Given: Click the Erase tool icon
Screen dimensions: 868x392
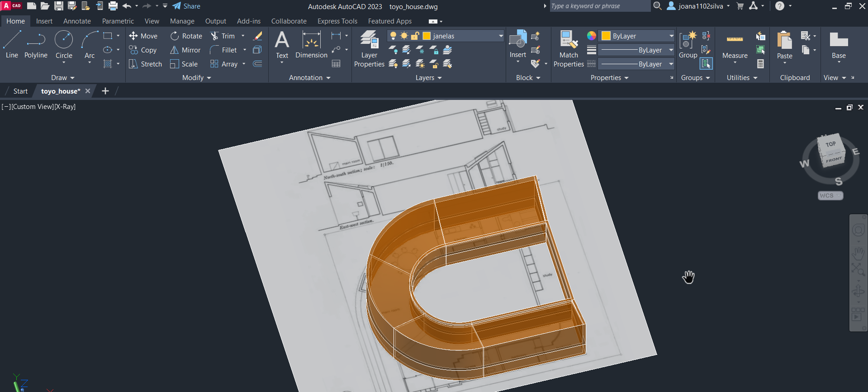Looking at the screenshot, I should click(258, 36).
